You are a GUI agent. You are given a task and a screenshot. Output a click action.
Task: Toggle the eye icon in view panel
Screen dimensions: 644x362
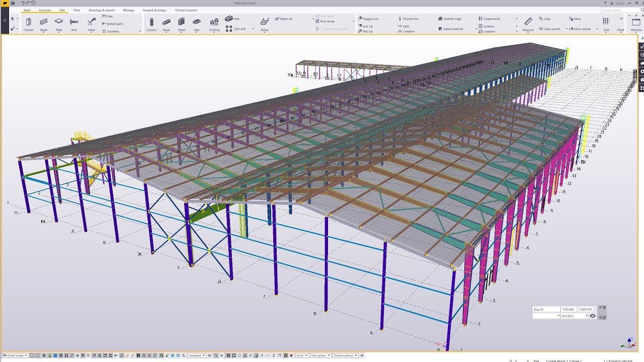[593, 316]
